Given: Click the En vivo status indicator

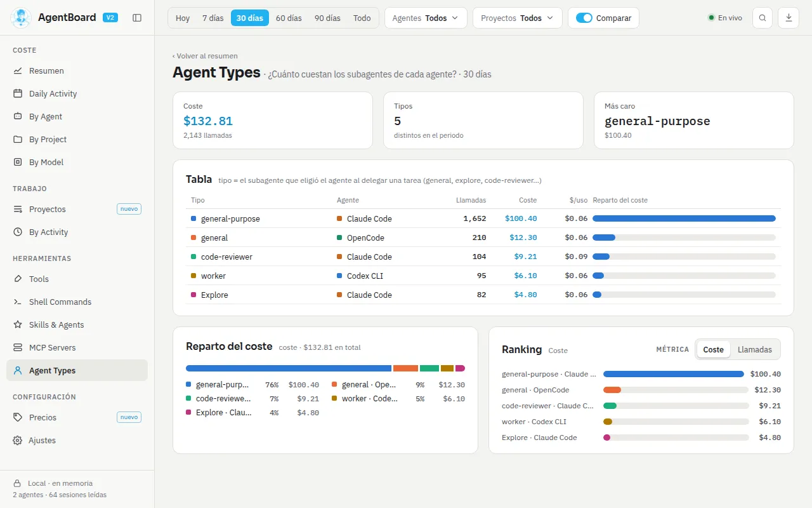Looking at the screenshot, I should point(725,18).
